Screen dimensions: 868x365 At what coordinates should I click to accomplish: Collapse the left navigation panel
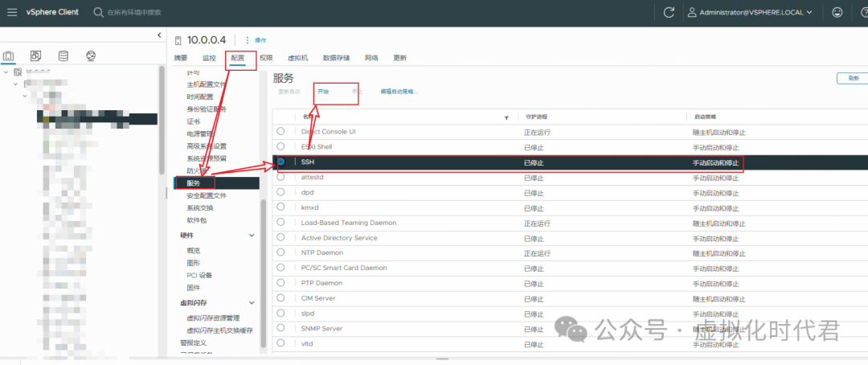point(159,35)
